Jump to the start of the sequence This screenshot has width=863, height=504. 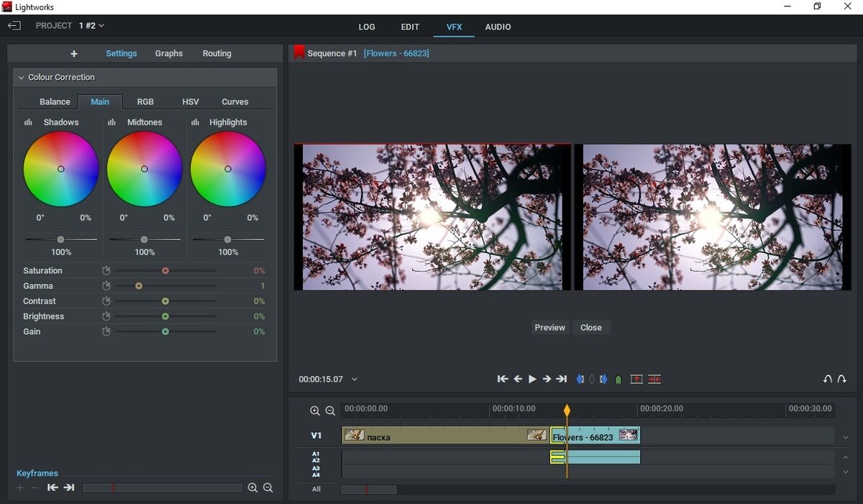[503, 379]
